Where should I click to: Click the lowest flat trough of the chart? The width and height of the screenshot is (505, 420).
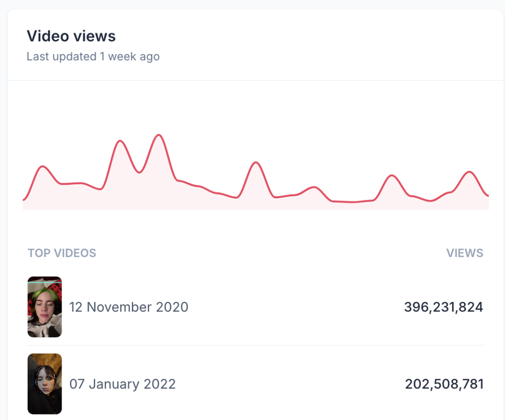click(350, 202)
